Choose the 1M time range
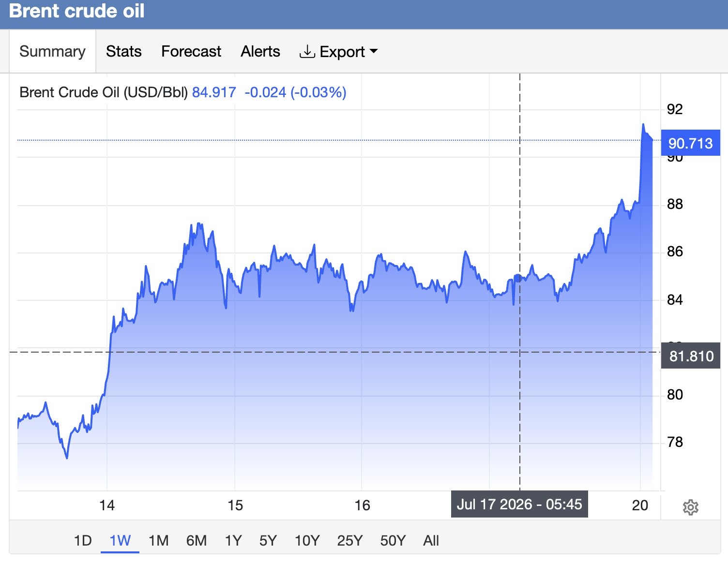Image resolution: width=728 pixels, height=563 pixels. click(158, 540)
